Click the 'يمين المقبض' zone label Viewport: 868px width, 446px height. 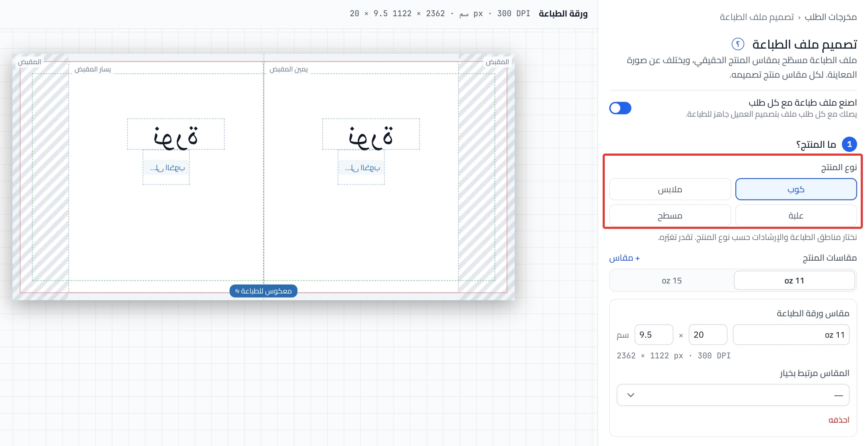pos(289,69)
